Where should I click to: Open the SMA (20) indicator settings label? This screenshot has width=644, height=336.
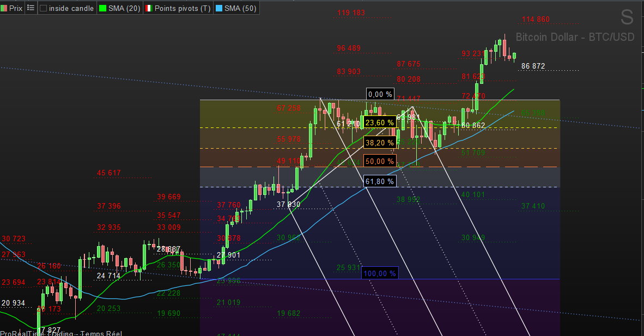coord(124,9)
